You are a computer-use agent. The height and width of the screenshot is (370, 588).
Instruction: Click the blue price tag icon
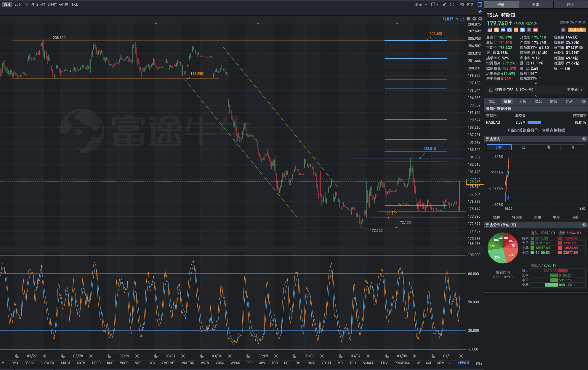coord(523,30)
